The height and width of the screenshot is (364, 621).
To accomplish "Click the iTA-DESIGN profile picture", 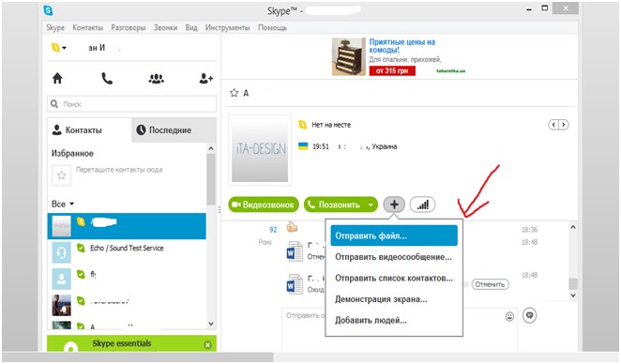I will (260, 149).
